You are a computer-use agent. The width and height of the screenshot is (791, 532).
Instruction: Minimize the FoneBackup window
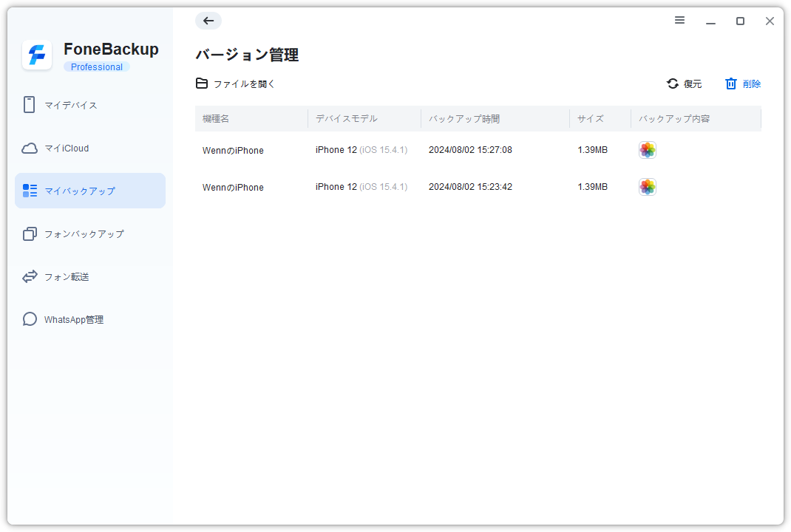pos(710,21)
